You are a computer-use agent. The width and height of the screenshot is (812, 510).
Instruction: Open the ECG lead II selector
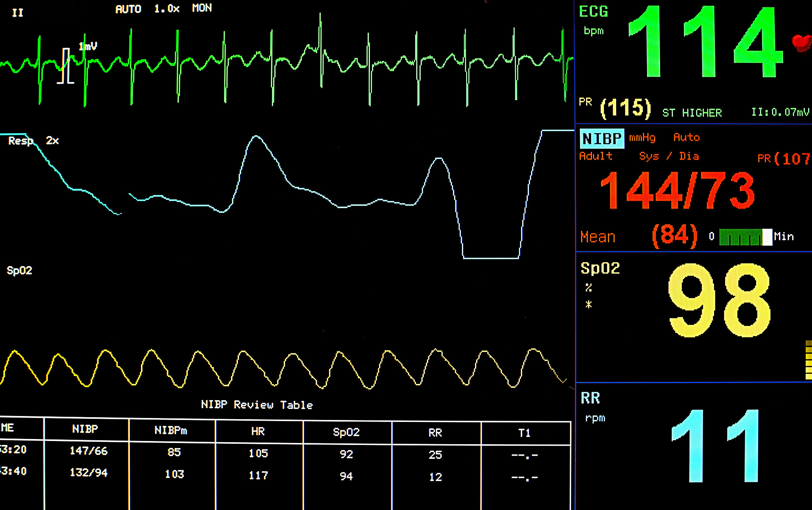(x=17, y=13)
